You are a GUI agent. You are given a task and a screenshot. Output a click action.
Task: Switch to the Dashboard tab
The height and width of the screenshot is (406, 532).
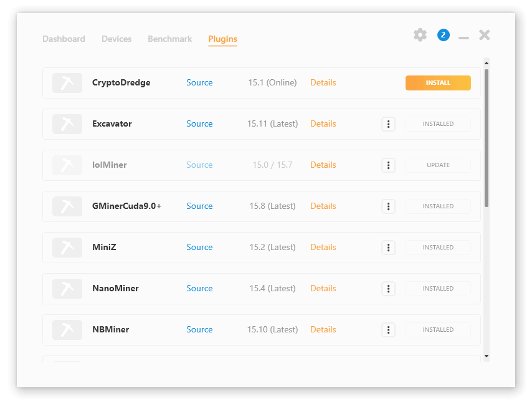64,39
